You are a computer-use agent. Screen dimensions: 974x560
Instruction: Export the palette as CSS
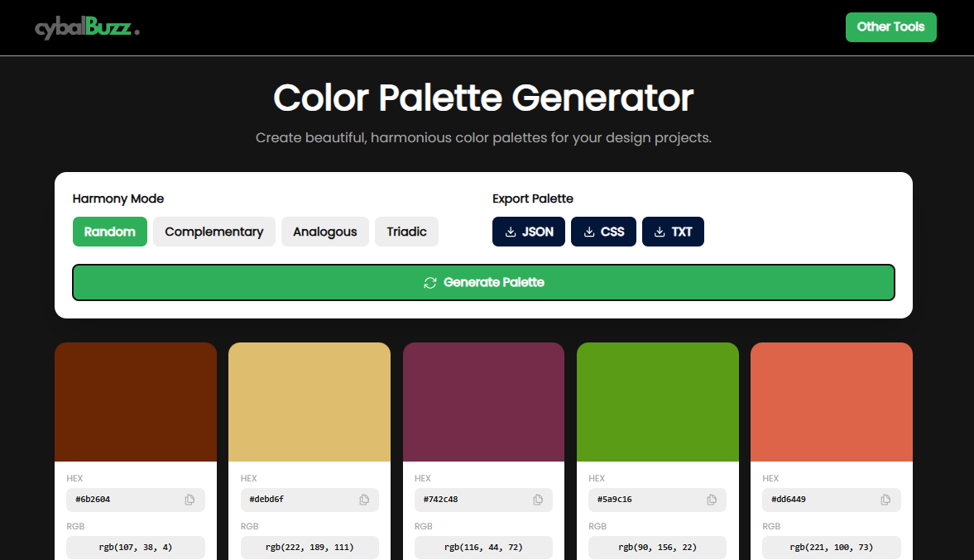(x=603, y=232)
